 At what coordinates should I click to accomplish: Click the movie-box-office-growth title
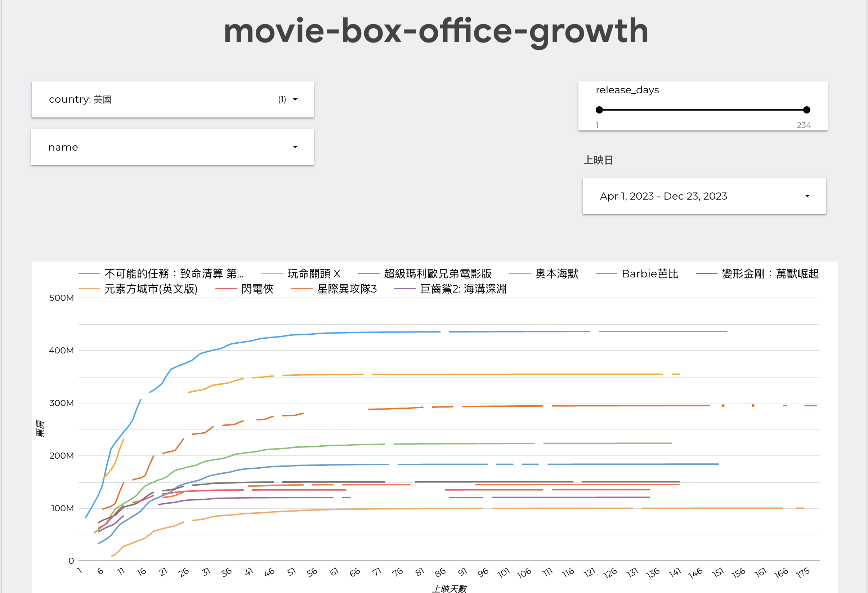pos(435,31)
